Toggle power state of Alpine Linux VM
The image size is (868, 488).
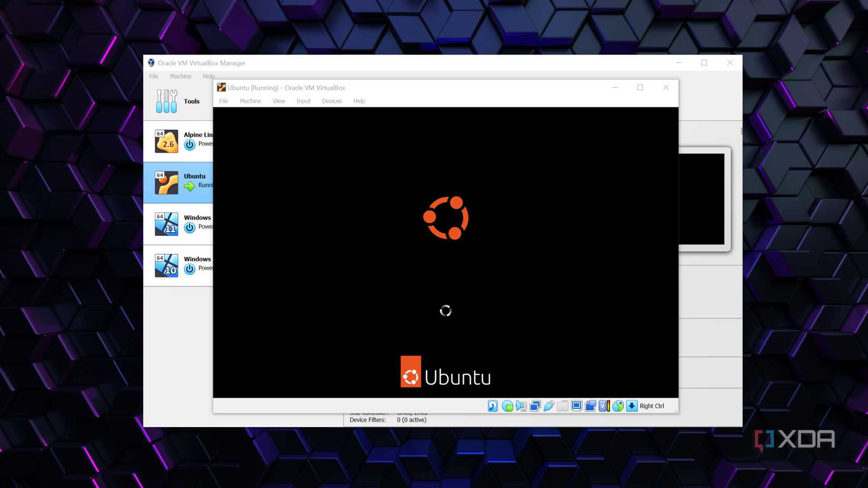(x=190, y=144)
